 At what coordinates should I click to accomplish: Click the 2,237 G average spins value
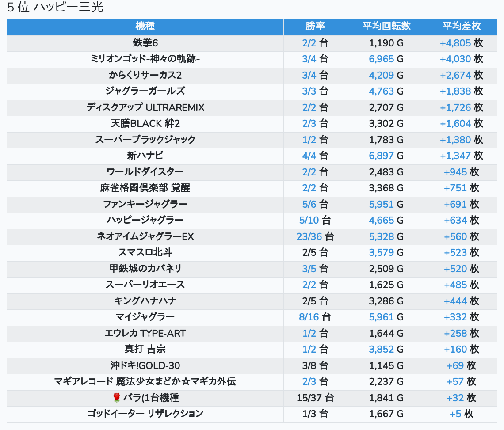(386, 382)
